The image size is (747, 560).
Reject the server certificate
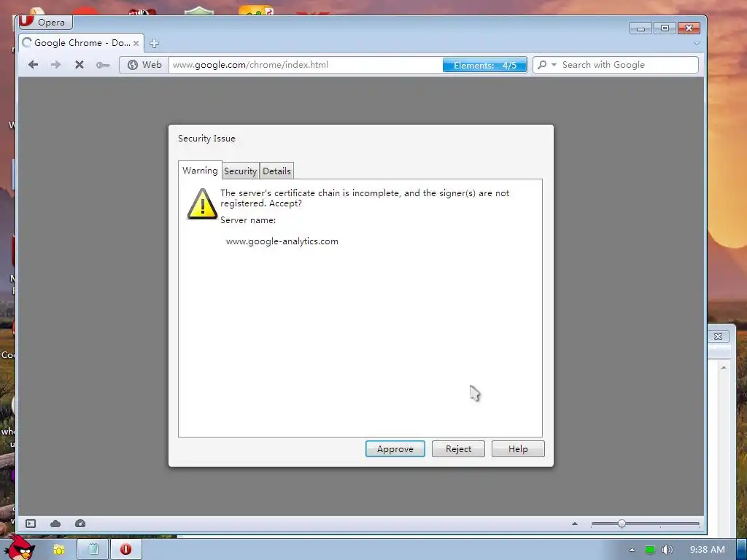coord(458,449)
